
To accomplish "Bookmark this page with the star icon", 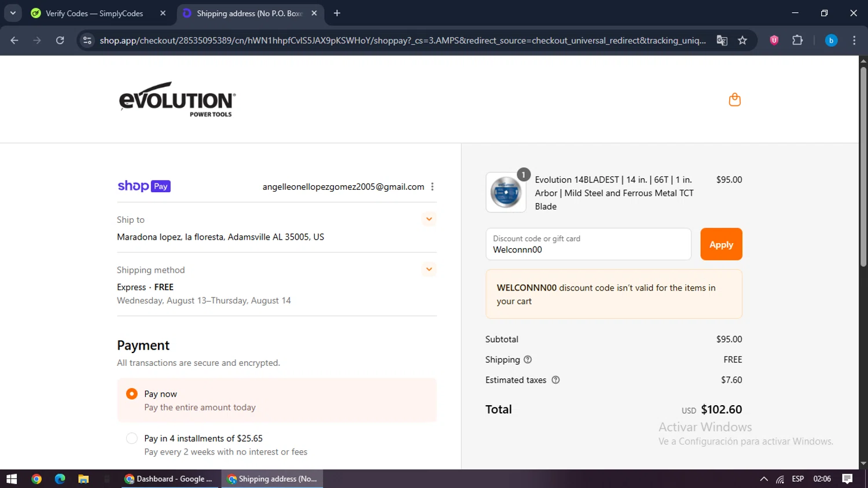I will click(742, 41).
